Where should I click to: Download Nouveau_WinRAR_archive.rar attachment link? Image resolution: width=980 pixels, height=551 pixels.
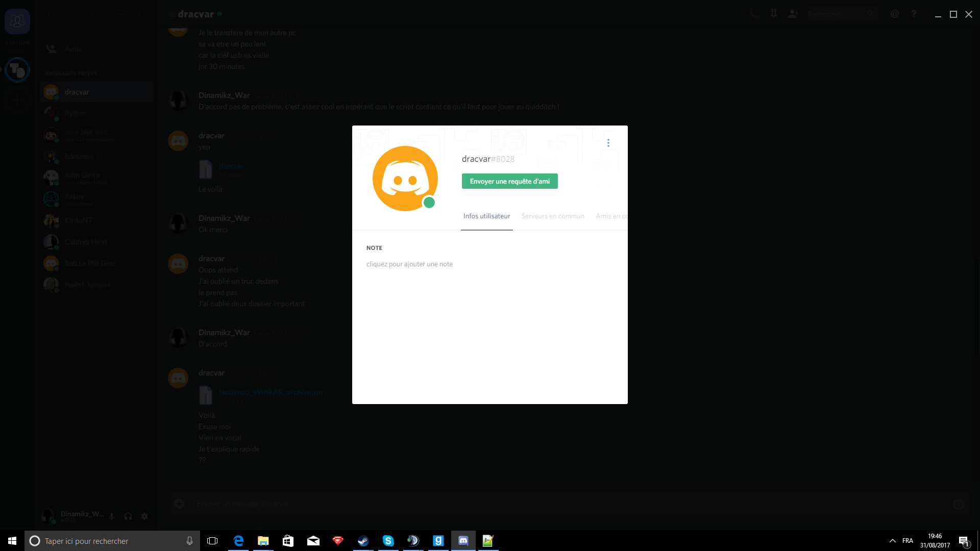pyautogui.click(x=271, y=392)
